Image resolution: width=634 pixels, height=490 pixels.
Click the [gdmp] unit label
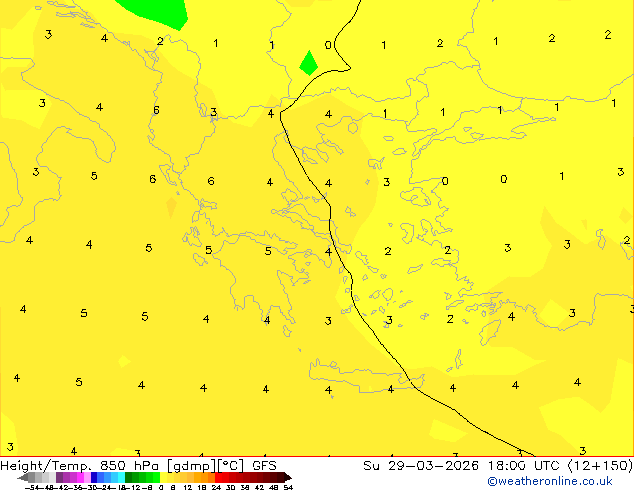click(191, 466)
